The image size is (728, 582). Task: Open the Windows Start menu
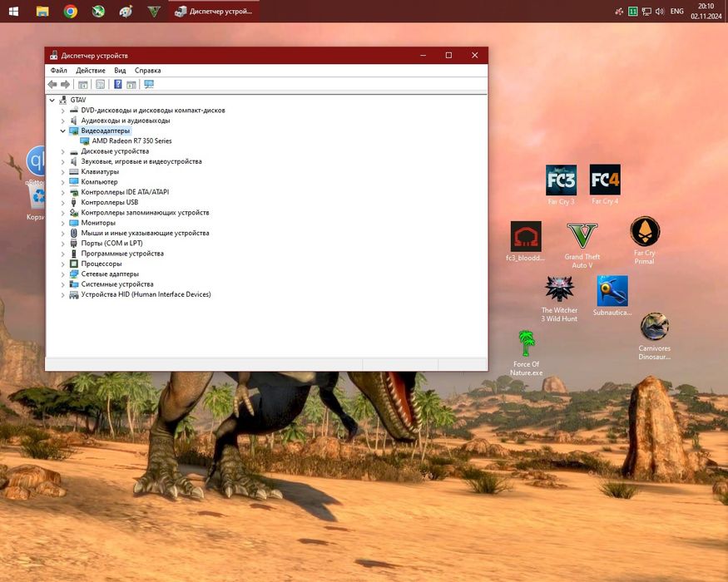pyautogui.click(x=13, y=11)
